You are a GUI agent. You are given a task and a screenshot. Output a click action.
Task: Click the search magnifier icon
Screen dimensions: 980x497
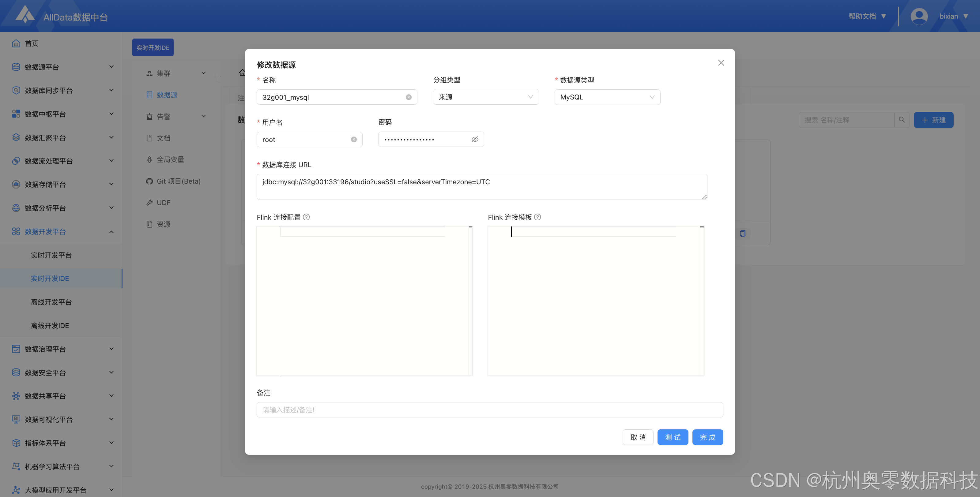tap(902, 120)
